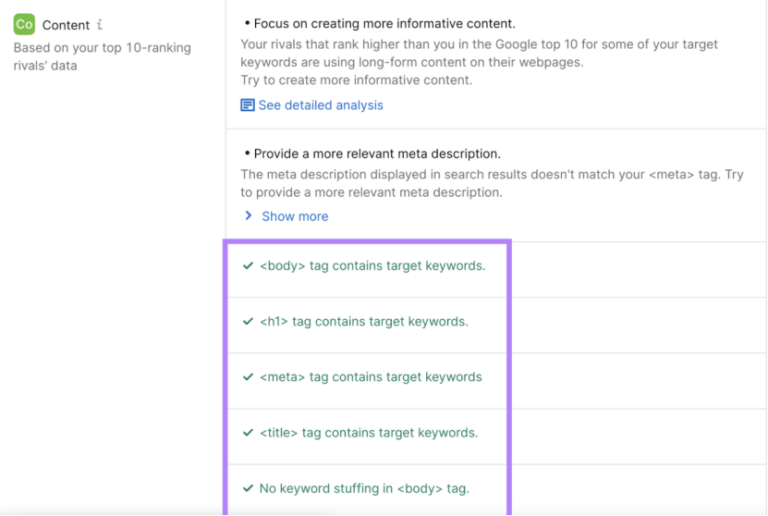
Task: Click the checkmark beside No keyword stuffing
Action: click(248, 489)
